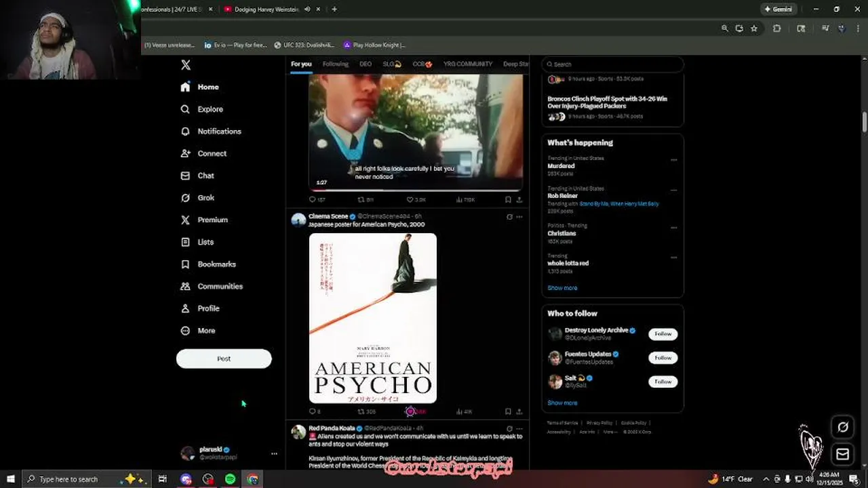Switch to the For you tab
868x488 pixels.
pyautogui.click(x=301, y=64)
